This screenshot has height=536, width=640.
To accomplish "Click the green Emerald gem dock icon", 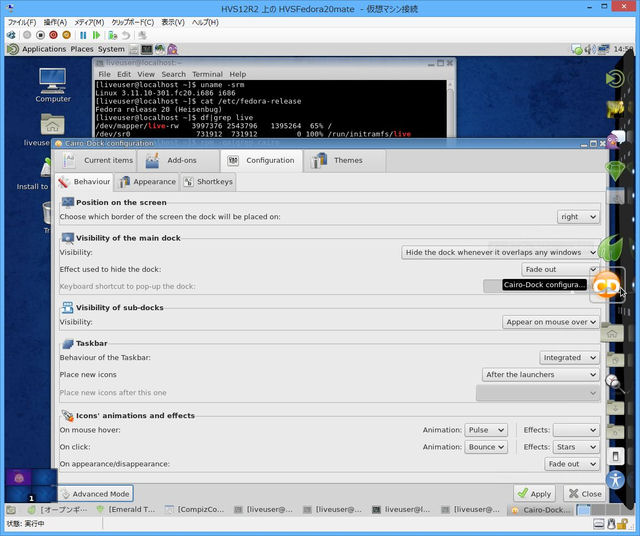I will [615, 170].
